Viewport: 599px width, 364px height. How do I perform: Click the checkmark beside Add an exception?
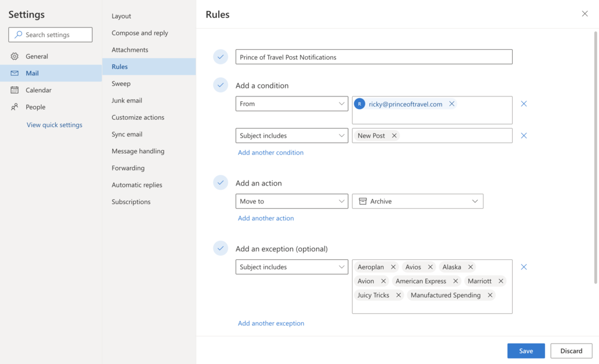click(x=220, y=248)
